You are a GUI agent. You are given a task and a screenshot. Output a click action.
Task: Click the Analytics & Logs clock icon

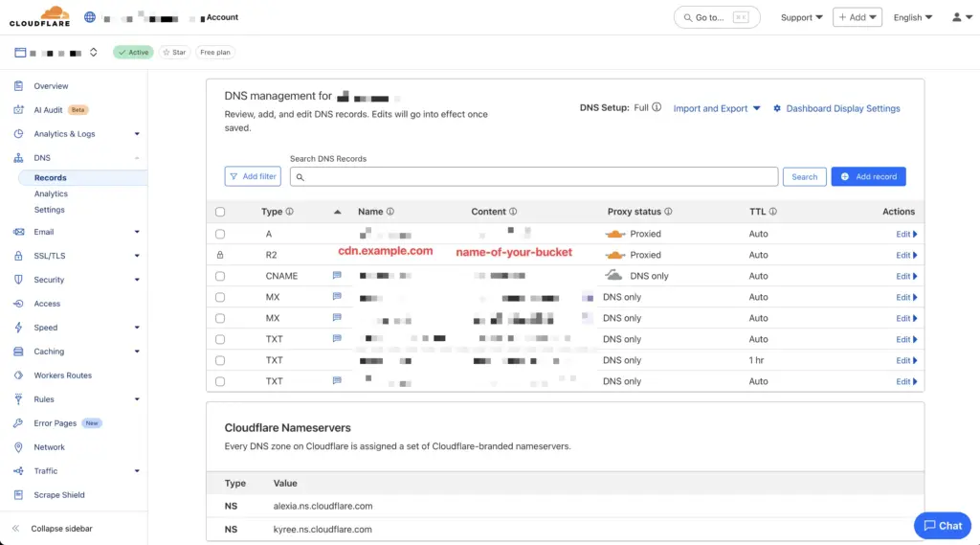19,133
